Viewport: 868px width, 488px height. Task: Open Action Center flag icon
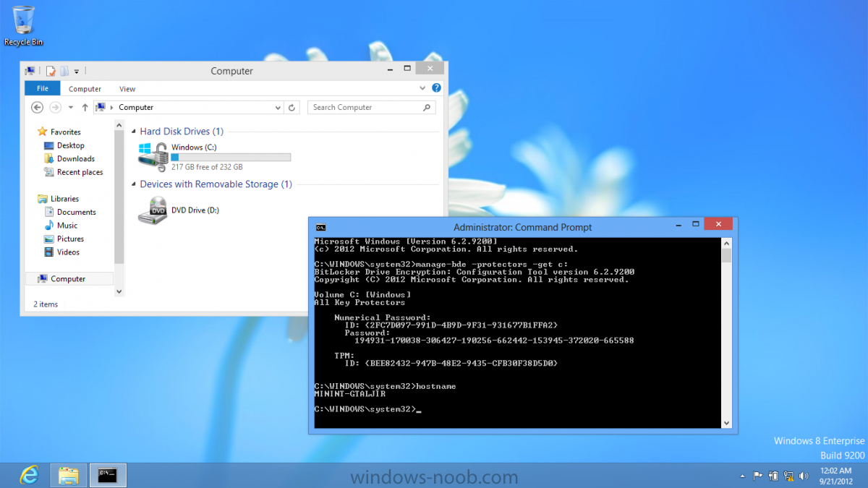click(x=758, y=476)
